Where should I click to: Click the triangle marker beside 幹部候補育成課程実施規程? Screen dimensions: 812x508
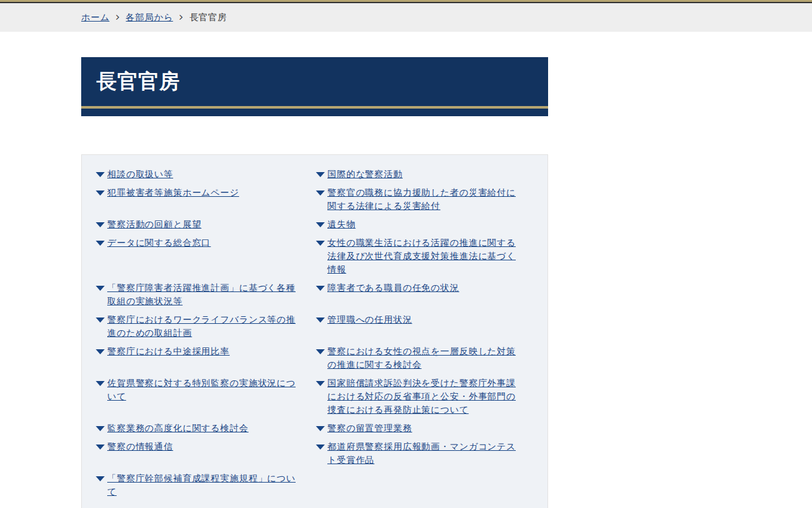[100, 479]
